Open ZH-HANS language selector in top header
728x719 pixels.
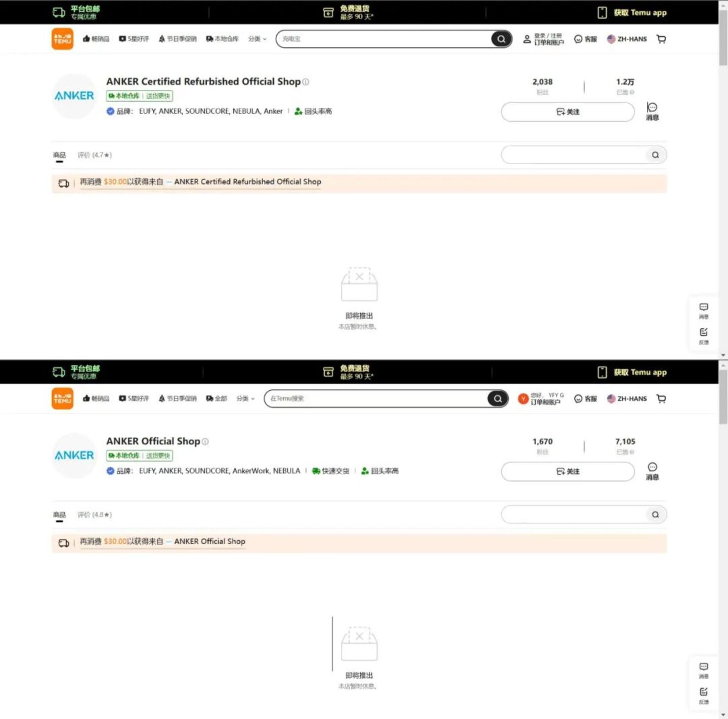(x=627, y=39)
